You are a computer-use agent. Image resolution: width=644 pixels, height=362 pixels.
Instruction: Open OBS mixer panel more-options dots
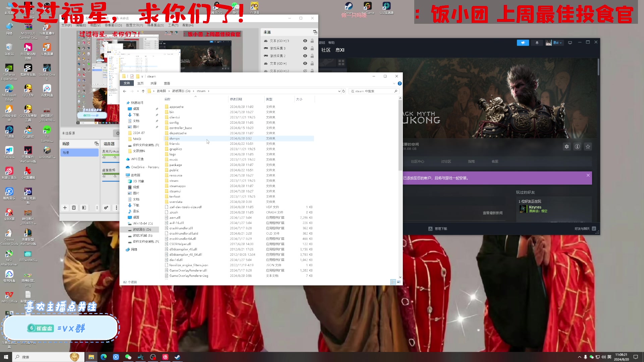[x=116, y=208]
